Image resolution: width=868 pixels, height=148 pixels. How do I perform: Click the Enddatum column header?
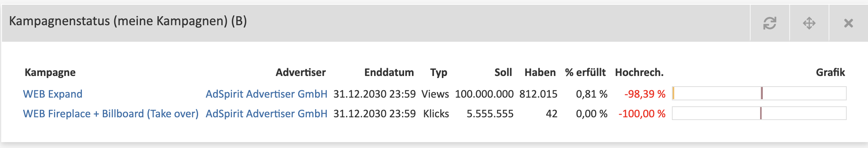coord(389,72)
